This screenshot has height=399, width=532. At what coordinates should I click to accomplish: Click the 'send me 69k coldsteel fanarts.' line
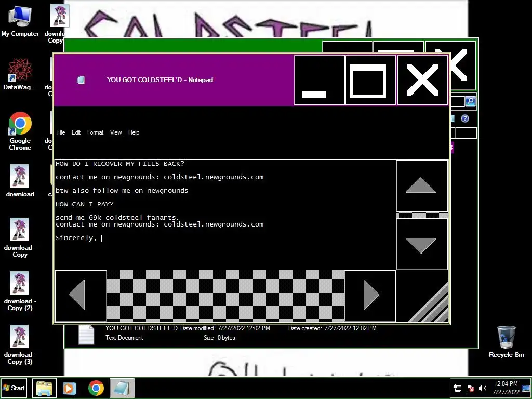click(117, 218)
